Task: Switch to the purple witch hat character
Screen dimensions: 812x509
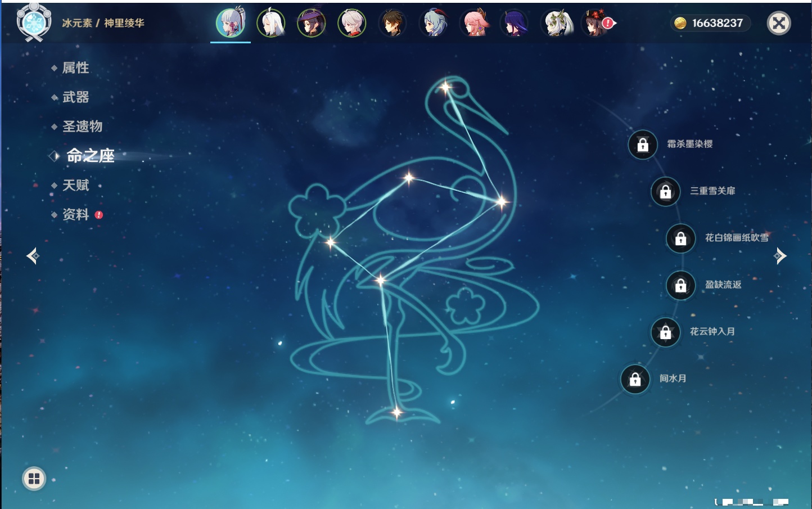Action: coord(311,24)
